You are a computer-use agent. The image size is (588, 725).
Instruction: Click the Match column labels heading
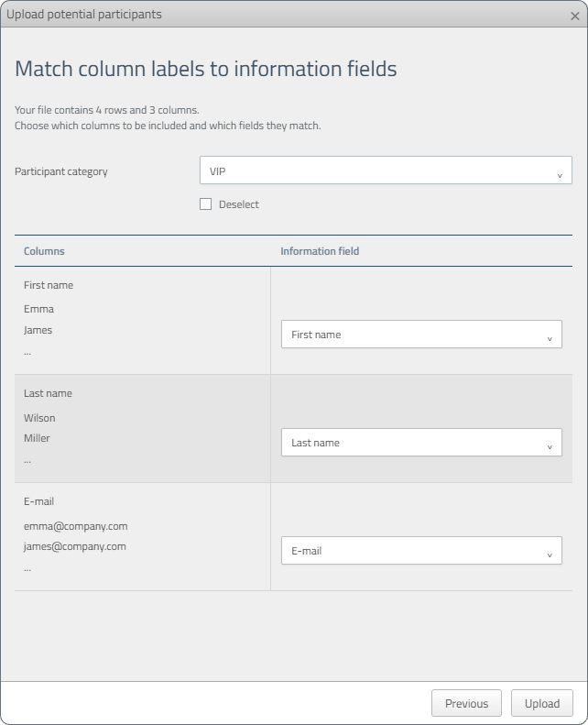click(x=205, y=69)
